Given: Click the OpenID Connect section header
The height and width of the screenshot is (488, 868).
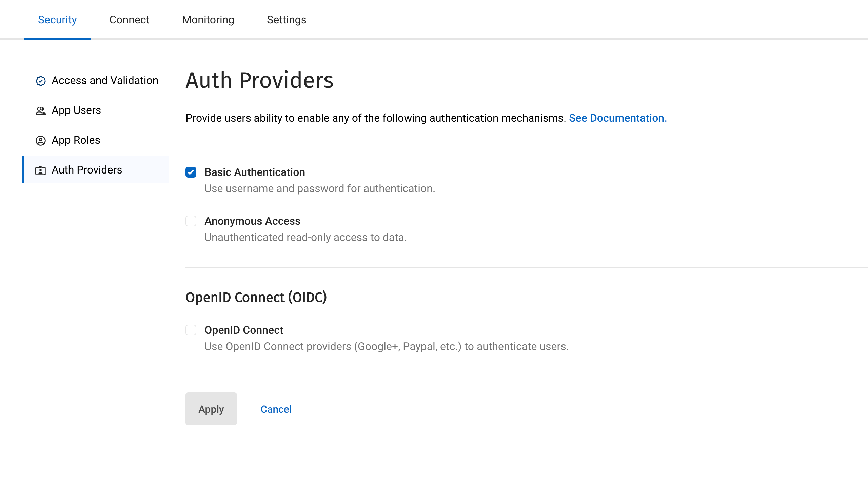Looking at the screenshot, I should click(x=256, y=297).
